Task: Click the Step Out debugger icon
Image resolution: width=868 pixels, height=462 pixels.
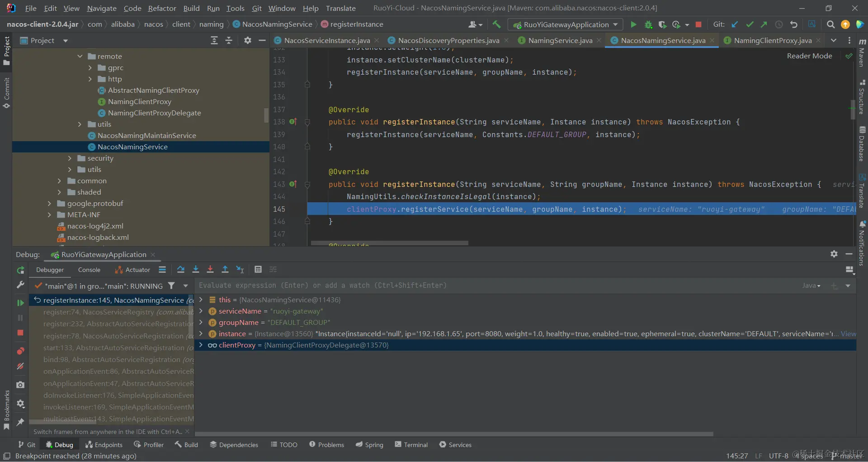Action: pos(225,270)
